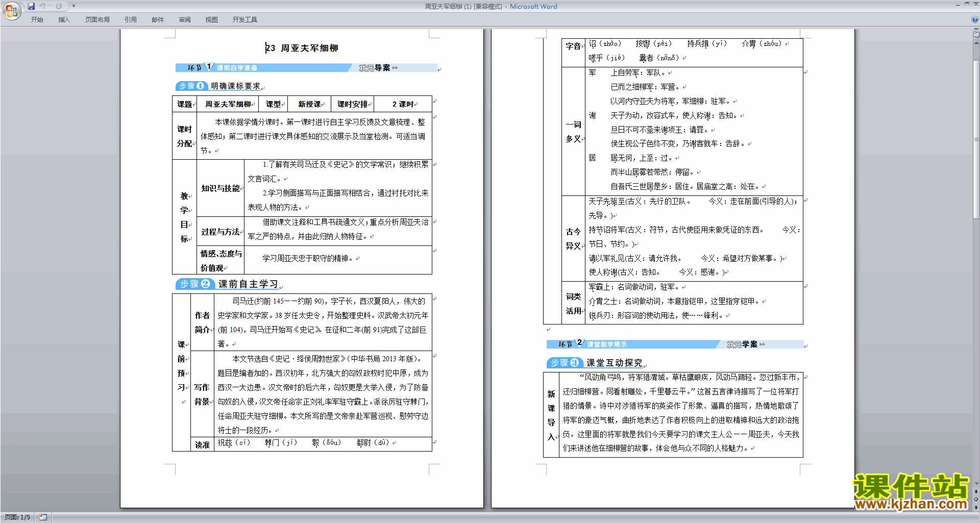Click table cell 课时安排
Screen dimensions: 980x523
click(353, 104)
